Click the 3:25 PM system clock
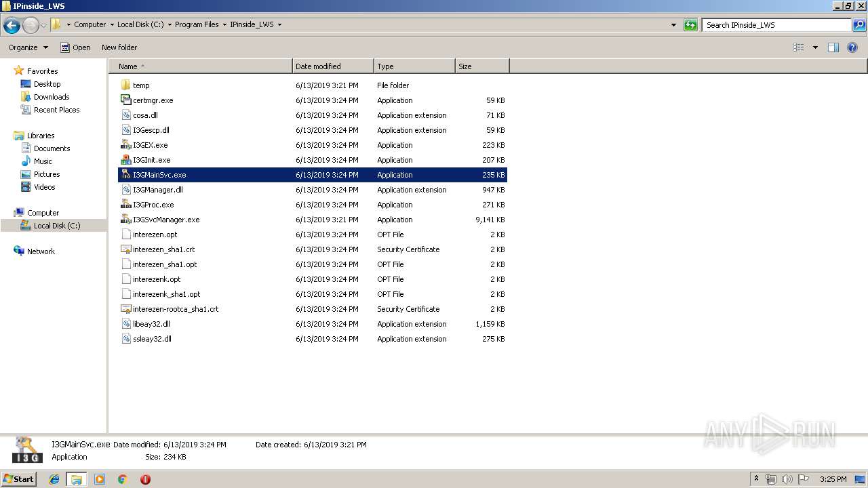 pyautogui.click(x=833, y=479)
